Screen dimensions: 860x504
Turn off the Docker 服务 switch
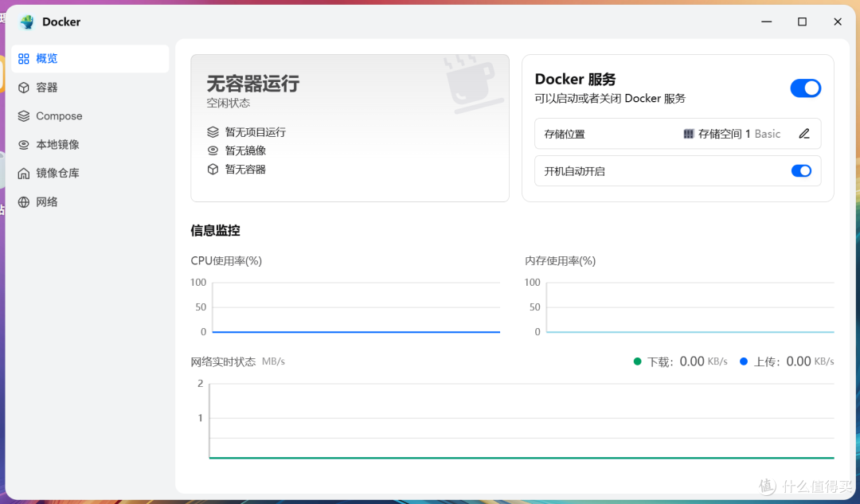point(805,88)
